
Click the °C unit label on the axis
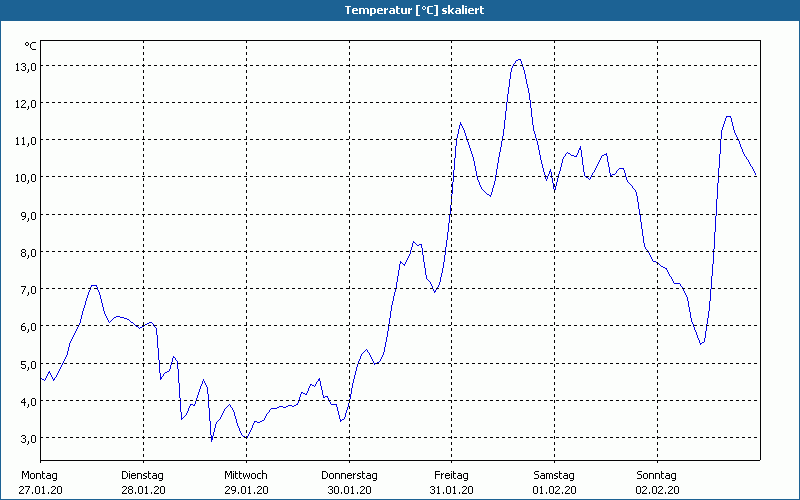coord(30,46)
